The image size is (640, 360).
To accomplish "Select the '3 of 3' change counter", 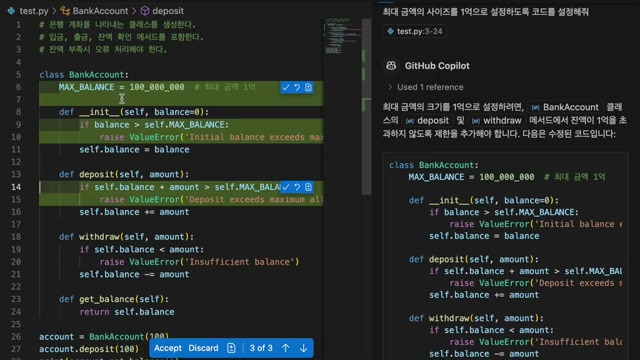I will pos(261,348).
